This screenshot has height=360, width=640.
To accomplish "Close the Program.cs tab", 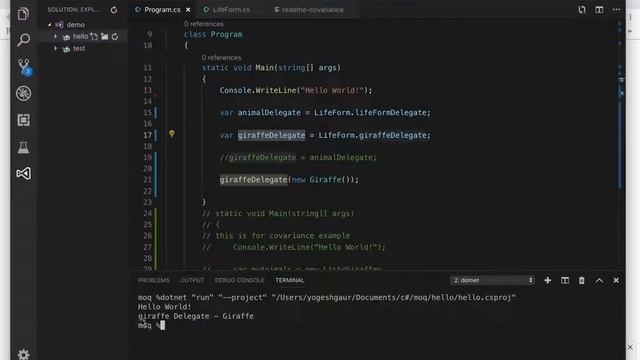I will pyautogui.click(x=188, y=10).
